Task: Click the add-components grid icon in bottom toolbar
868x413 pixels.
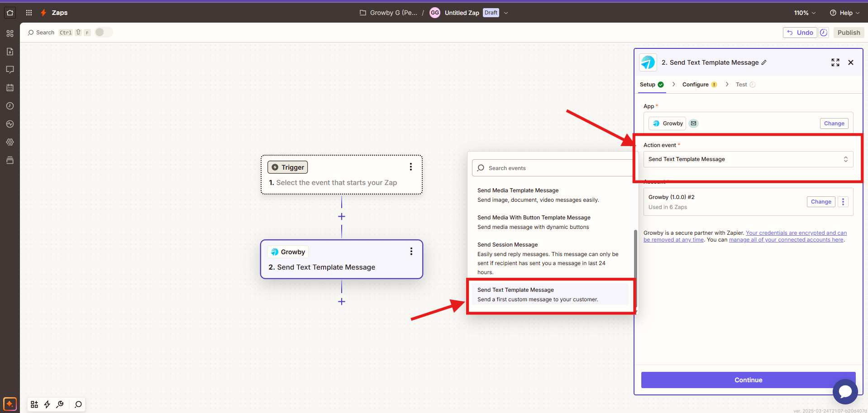Action: tap(34, 404)
